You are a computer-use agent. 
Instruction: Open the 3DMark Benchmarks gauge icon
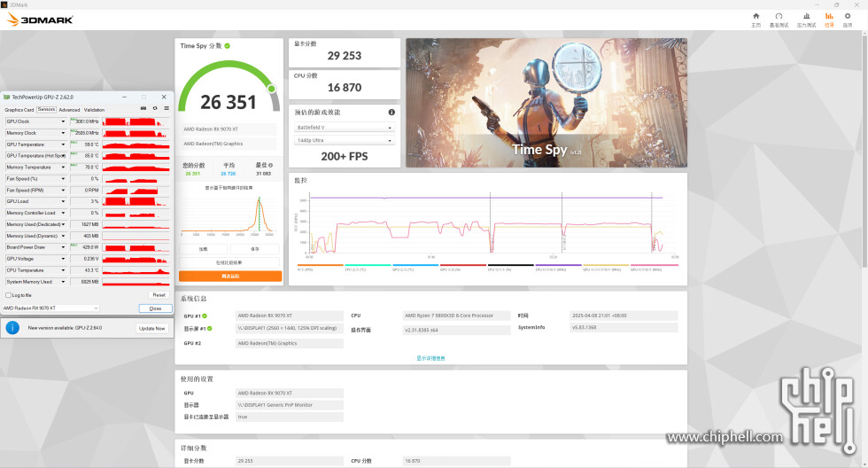(779, 17)
